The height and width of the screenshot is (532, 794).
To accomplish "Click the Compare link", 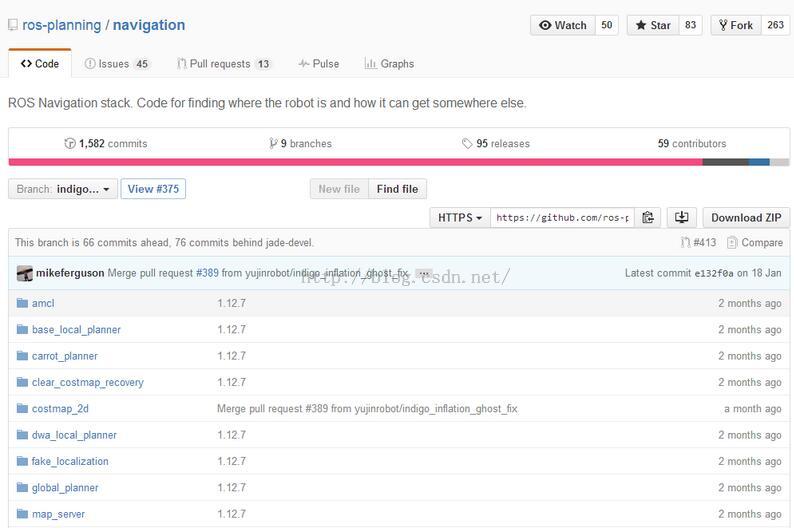I will [755, 242].
